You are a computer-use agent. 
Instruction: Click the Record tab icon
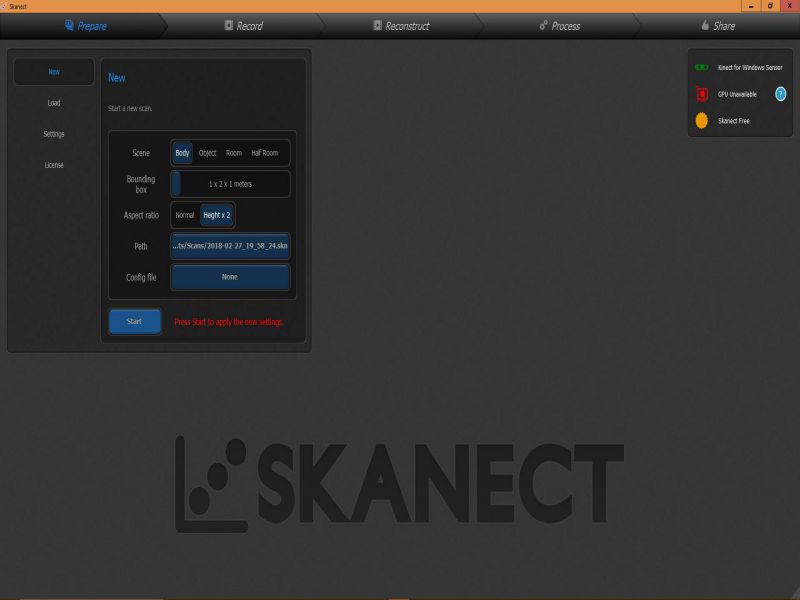(x=229, y=26)
